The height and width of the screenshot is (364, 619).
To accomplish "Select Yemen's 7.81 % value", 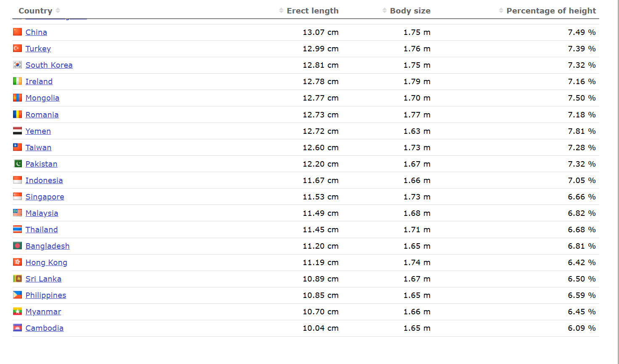I will [582, 131].
